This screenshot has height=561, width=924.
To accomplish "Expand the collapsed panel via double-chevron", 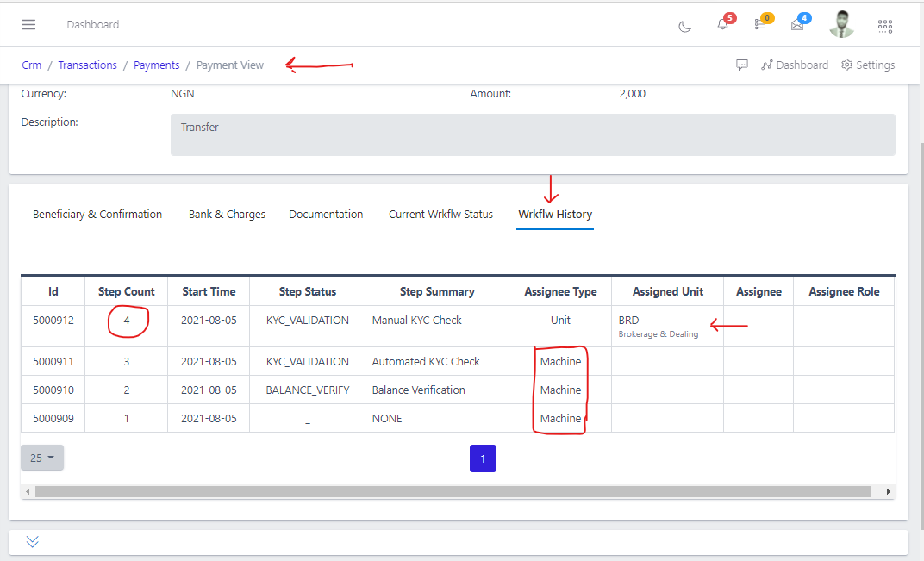I will coord(32,541).
